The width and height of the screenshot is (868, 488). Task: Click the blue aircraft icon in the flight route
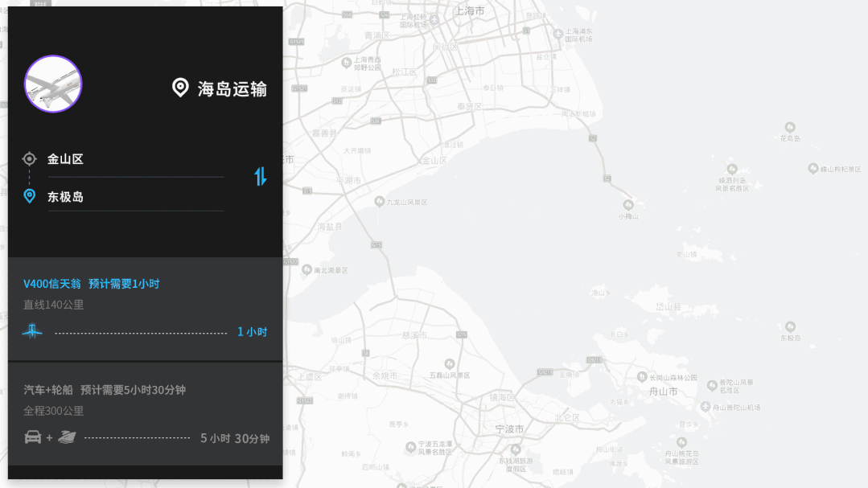(32, 331)
